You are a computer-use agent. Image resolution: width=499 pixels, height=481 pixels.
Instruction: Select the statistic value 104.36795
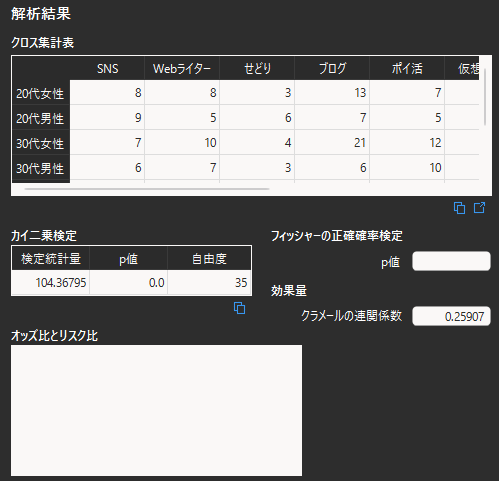51,283
